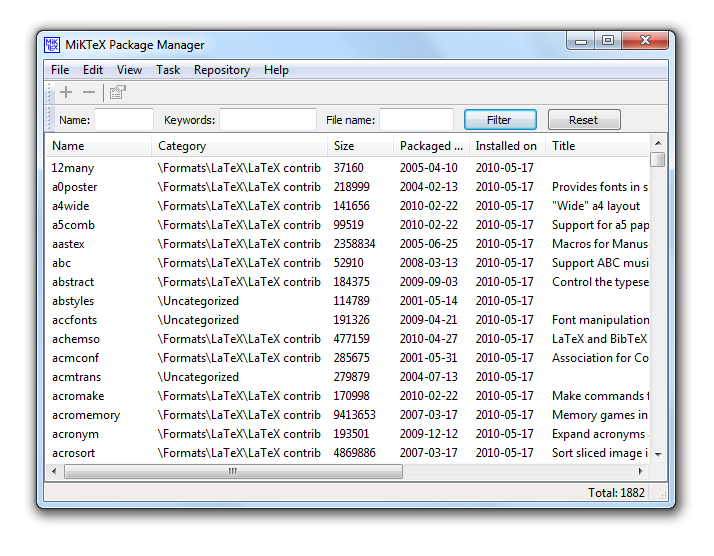Open the Help menu
The height and width of the screenshot is (556, 714).
click(276, 70)
